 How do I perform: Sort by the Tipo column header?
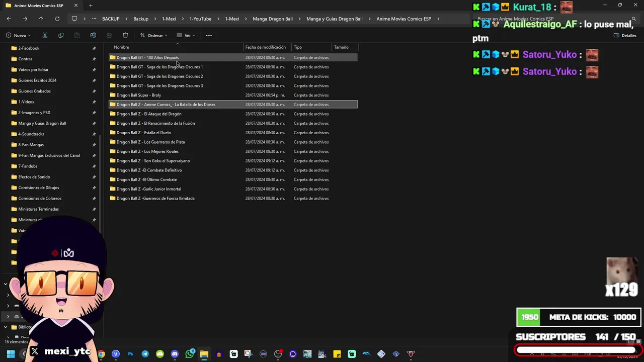point(311,47)
